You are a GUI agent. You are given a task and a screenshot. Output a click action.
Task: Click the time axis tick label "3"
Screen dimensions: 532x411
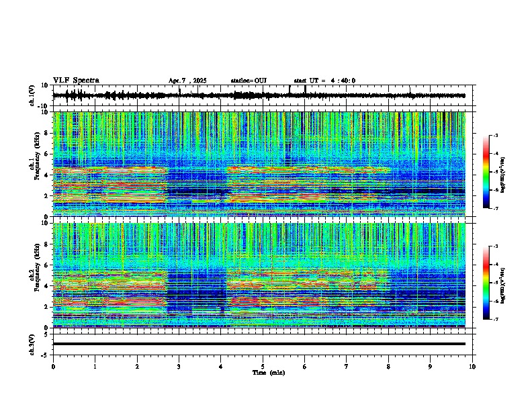point(179,367)
